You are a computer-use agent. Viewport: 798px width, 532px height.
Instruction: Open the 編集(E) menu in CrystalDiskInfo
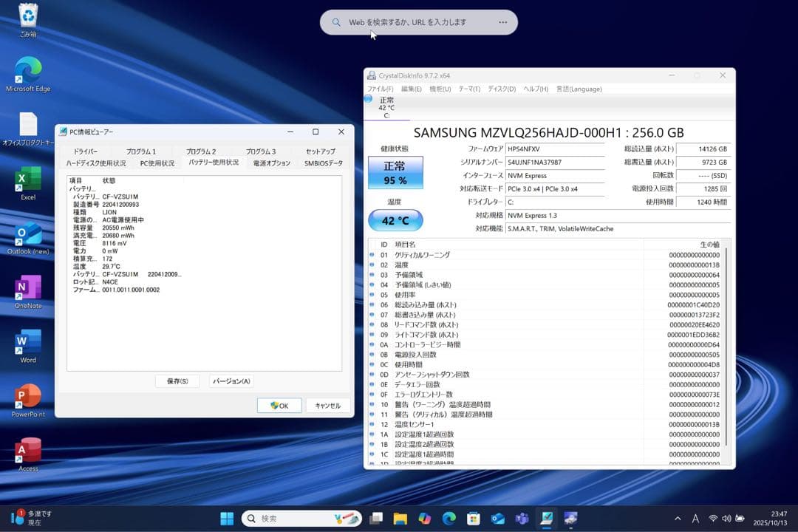point(412,89)
